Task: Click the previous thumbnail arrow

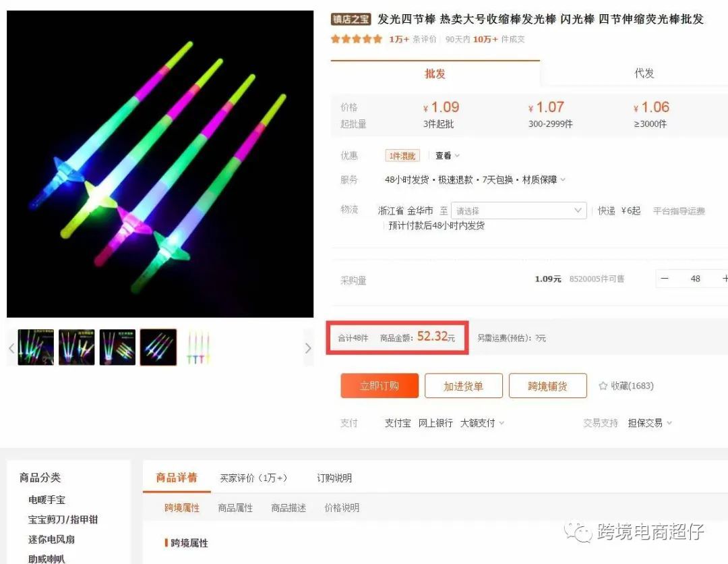Action: (11, 348)
